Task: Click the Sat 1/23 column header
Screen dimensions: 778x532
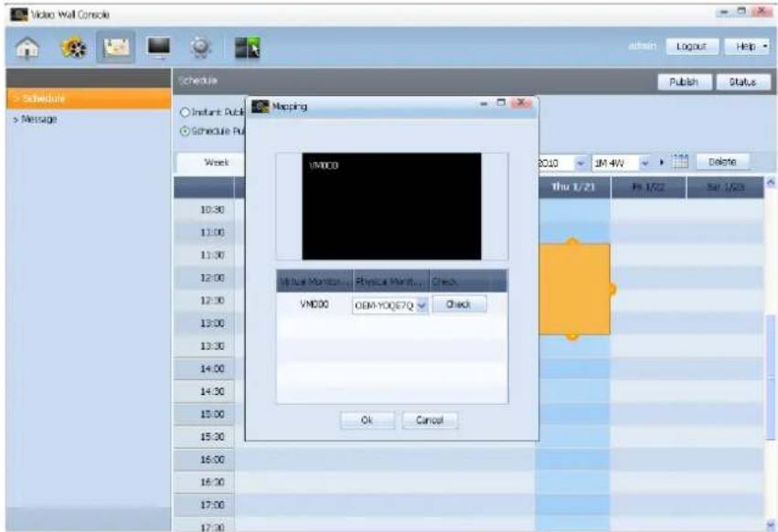Action: pos(725,187)
